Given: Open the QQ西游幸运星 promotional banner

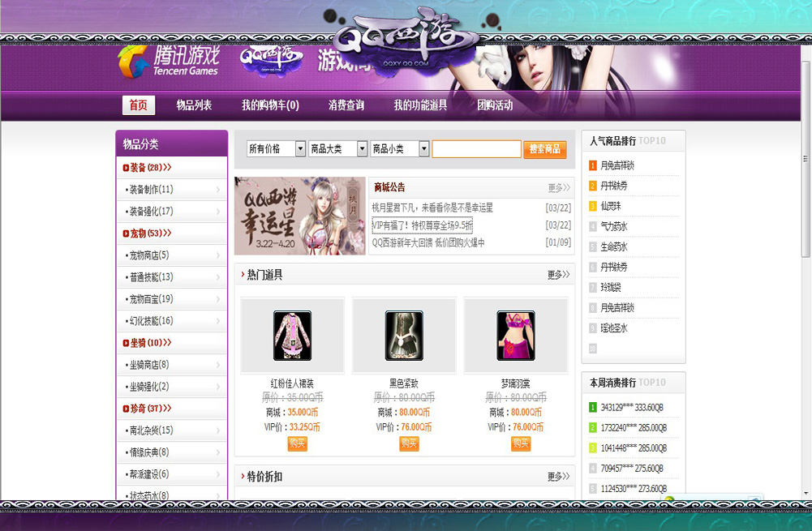Looking at the screenshot, I should click(x=300, y=216).
